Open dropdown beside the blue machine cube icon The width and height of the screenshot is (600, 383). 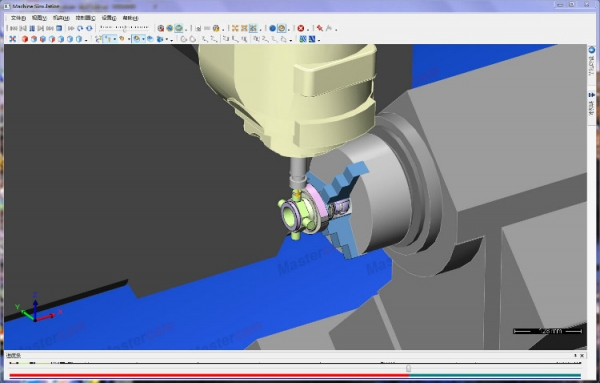166,39
